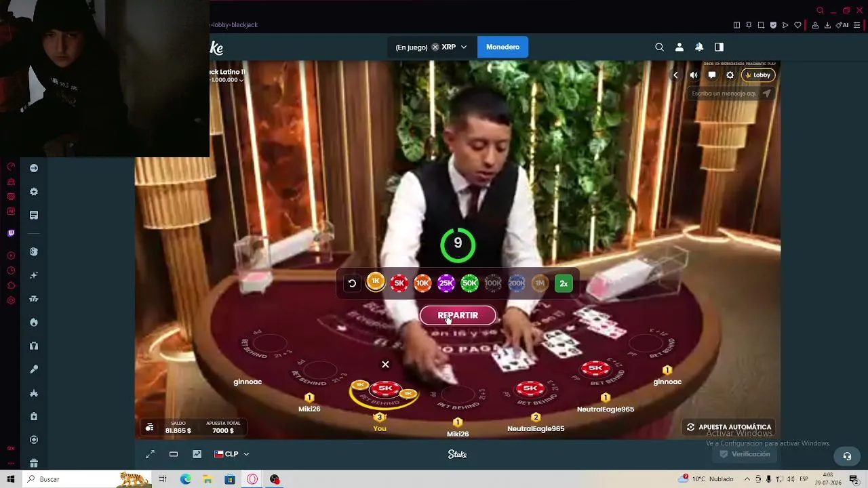Select the 200K betting chip
Image resolution: width=868 pixels, height=488 pixels.
pyautogui.click(x=517, y=283)
